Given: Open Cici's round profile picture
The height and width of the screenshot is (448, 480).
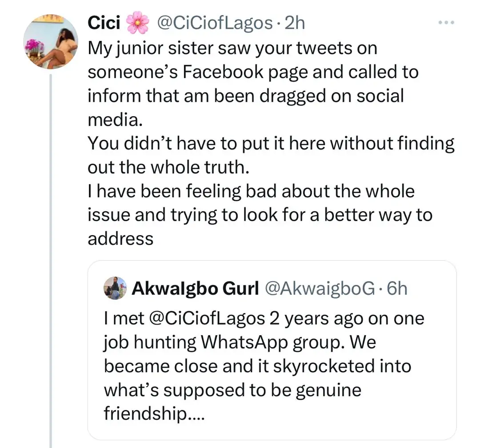Looking at the screenshot, I should pyautogui.click(x=51, y=41).
